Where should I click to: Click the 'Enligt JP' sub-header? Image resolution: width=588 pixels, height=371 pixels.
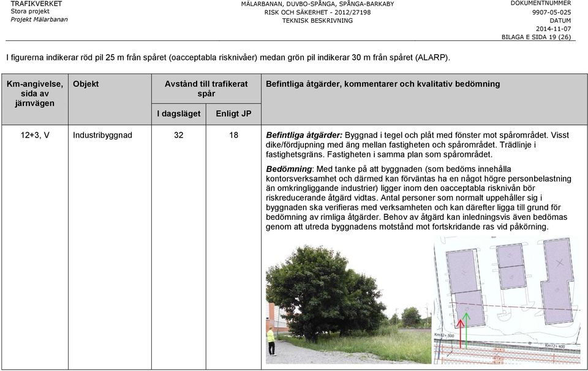(233, 114)
